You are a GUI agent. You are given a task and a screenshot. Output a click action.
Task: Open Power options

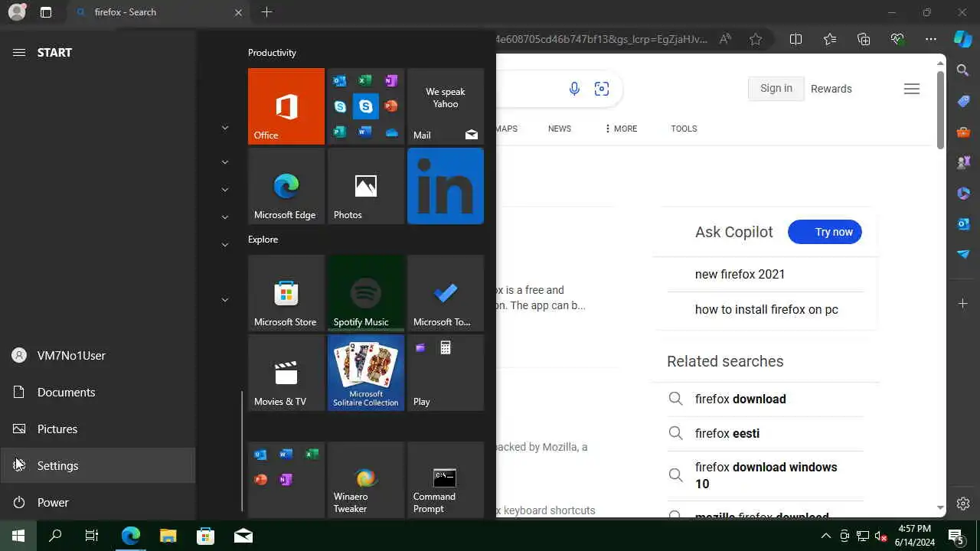(98, 502)
